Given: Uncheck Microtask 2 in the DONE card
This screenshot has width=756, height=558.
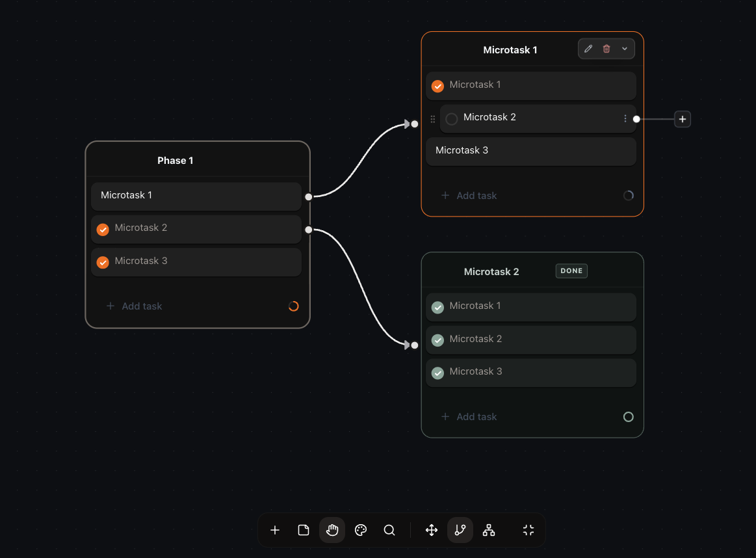Looking at the screenshot, I should click(x=437, y=340).
